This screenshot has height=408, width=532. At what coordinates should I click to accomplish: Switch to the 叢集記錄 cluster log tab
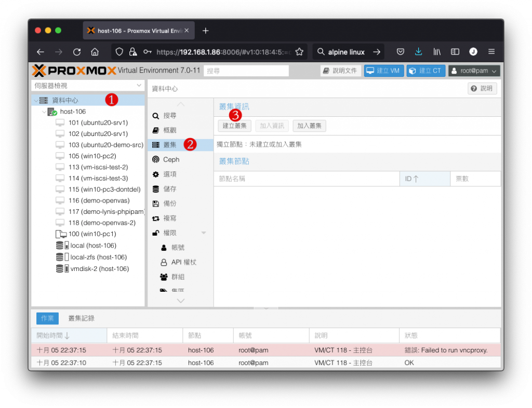click(x=82, y=318)
